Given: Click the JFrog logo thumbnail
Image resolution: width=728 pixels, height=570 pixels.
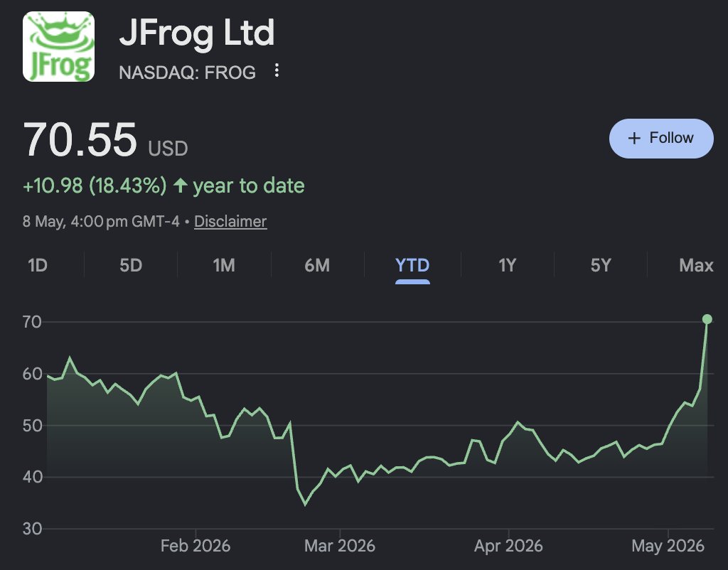Looking at the screenshot, I should 58,46.
